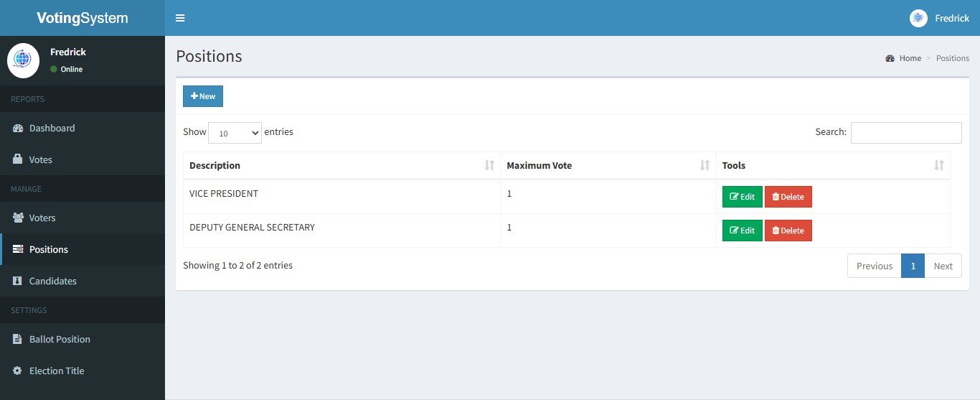
Task: Go to the Next page in pagination
Action: pyautogui.click(x=943, y=266)
